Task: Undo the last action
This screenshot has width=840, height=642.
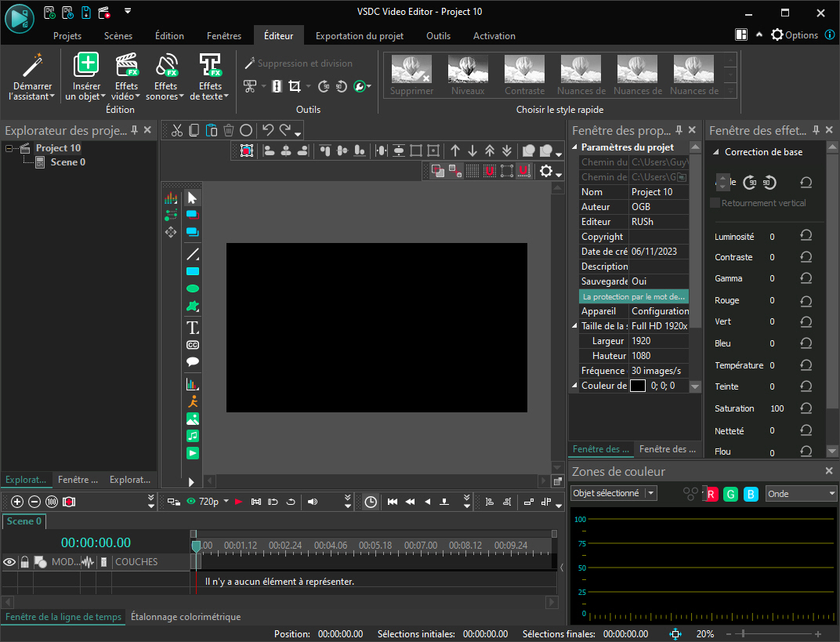Action: pyautogui.click(x=268, y=130)
